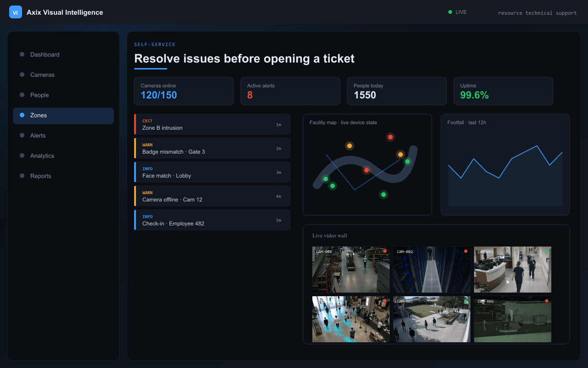
Task: Select the Zones sidebar item
Action: tap(63, 115)
